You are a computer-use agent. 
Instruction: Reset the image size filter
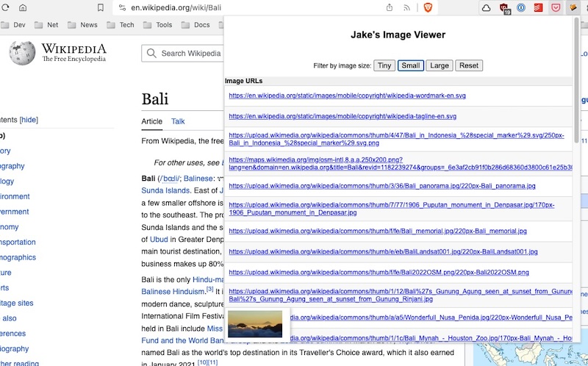coord(469,65)
